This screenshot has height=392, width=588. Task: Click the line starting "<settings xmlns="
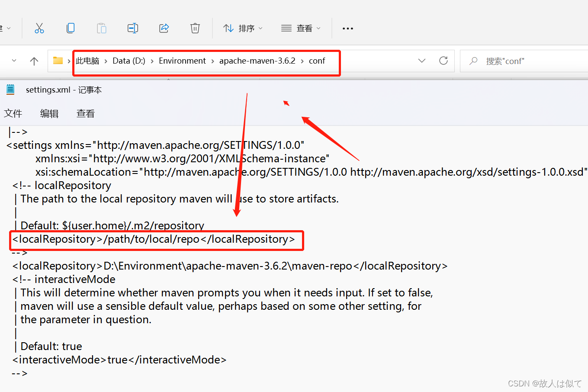(x=155, y=145)
